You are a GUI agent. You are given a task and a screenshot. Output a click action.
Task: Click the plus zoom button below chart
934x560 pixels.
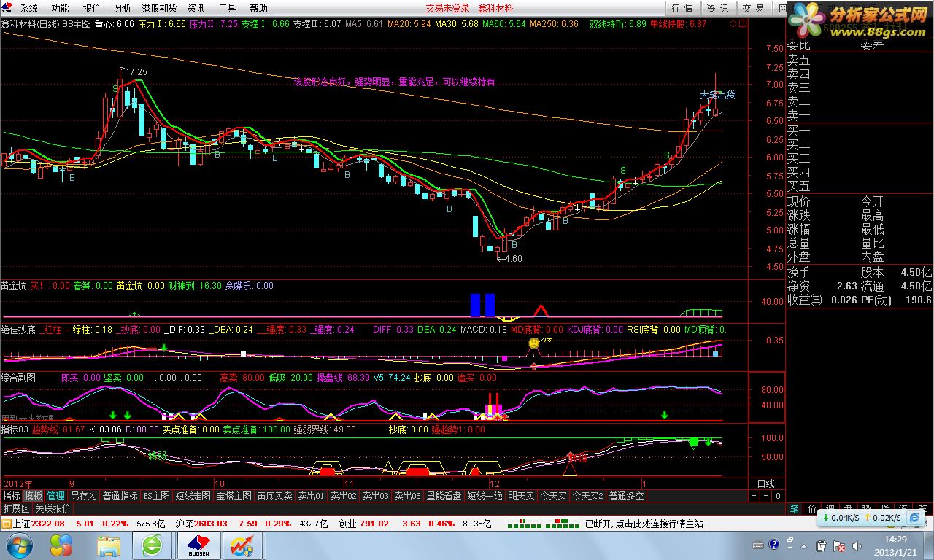(x=754, y=496)
